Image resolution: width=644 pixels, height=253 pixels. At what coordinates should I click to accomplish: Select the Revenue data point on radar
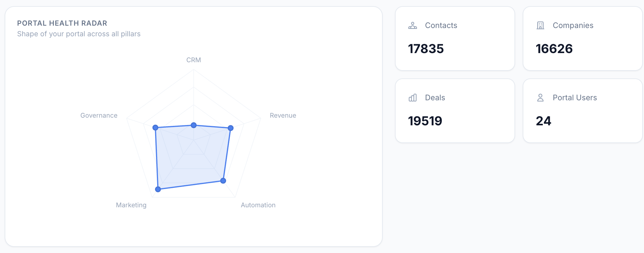[231, 128]
